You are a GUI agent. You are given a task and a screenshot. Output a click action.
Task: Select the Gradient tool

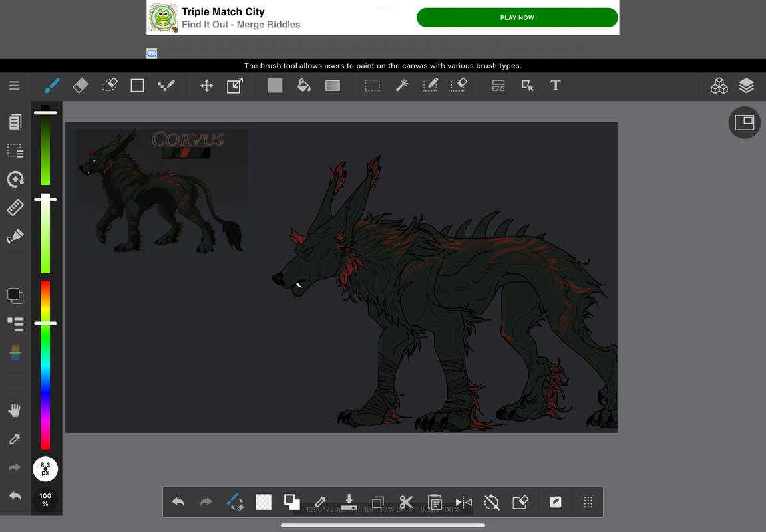(333, 86)
